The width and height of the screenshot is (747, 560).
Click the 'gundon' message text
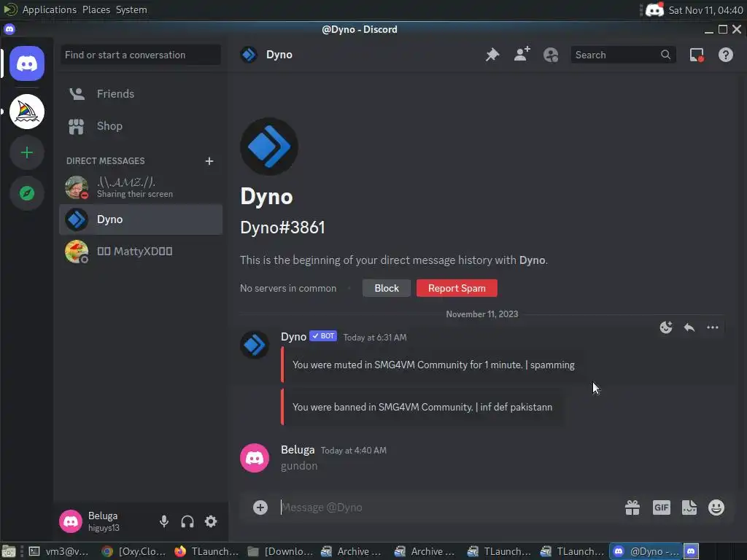click(x=299, y=466)
